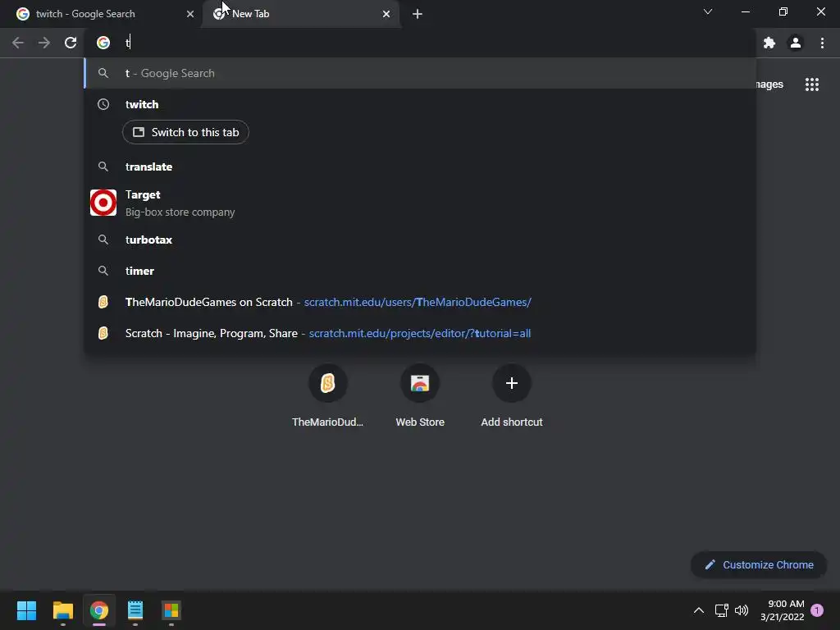The width and height of the screenshot is (840, 630).
Task: Open Microsoft Store from the taskbar
Action: [171, 610]
